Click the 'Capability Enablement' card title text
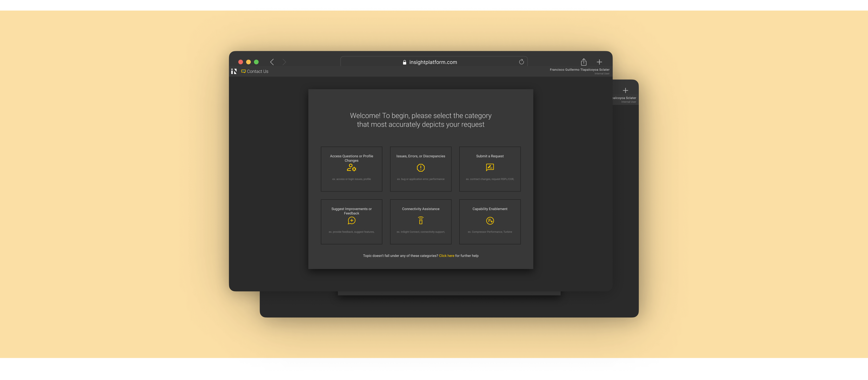 [x=490, y=209]
